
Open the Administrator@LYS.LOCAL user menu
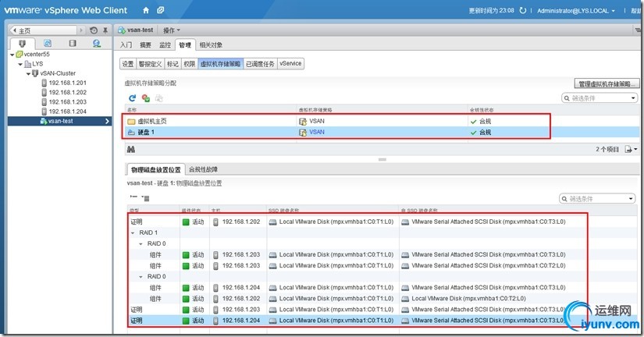pos(576,11)
